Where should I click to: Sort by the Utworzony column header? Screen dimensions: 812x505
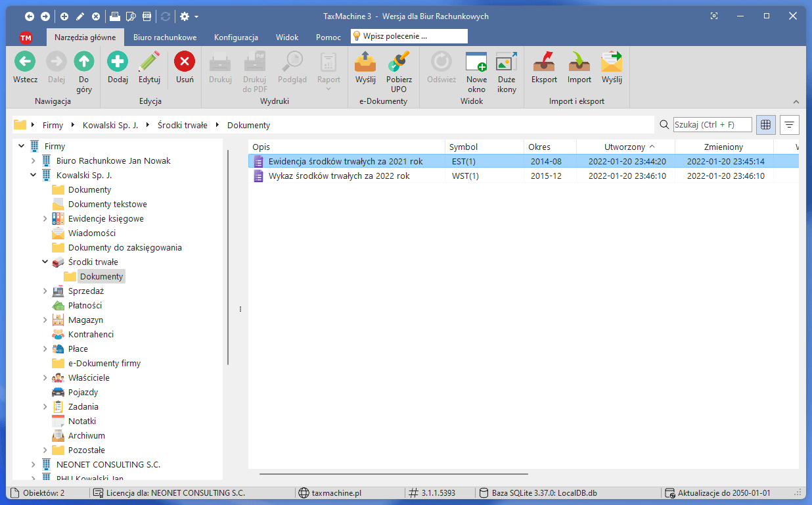625,147
